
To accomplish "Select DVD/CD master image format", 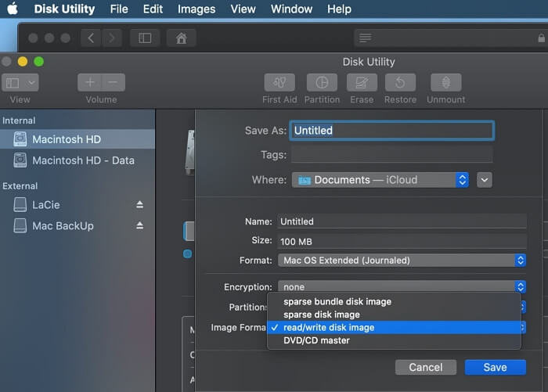I will point(316,340).
